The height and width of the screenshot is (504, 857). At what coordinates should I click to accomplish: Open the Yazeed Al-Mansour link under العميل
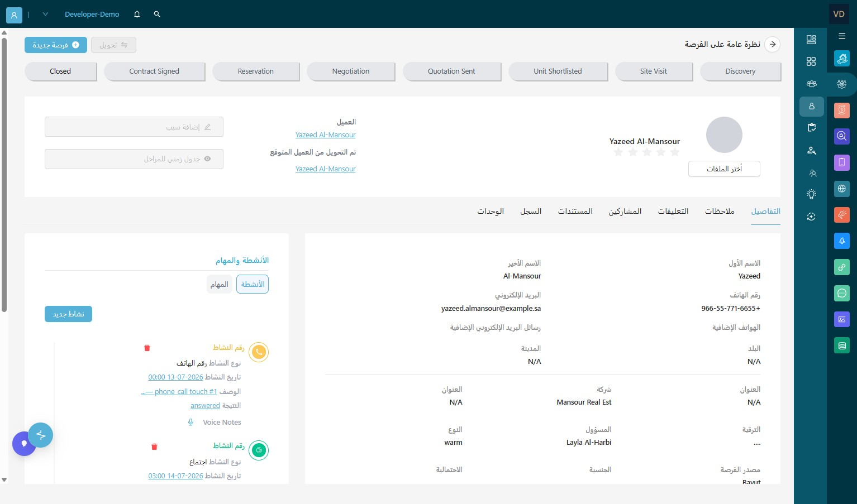(x=325, y=135)
